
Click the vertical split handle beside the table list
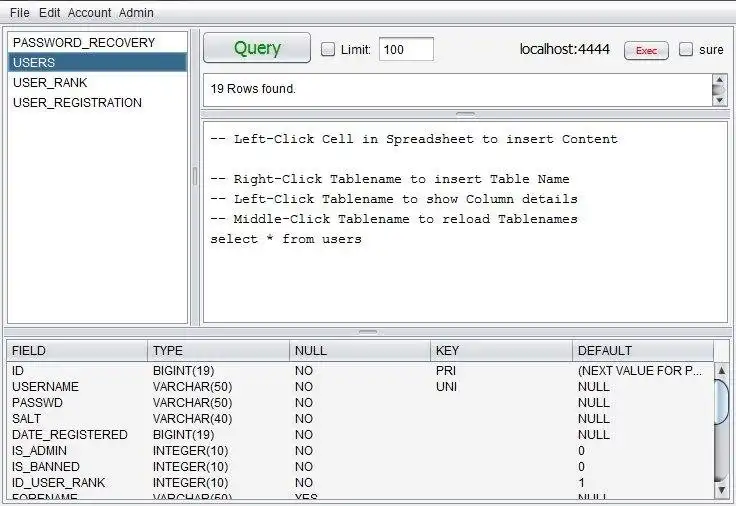pyautogui.click(x=195, y=176)
